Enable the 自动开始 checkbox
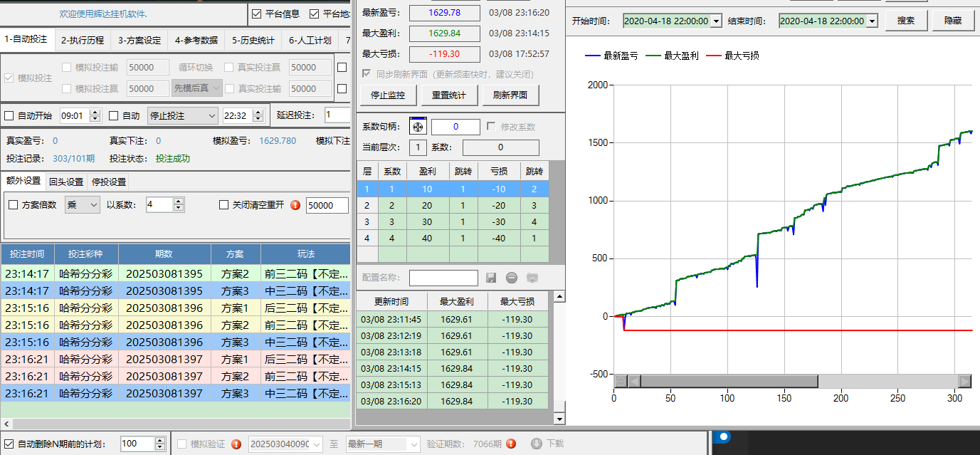The width and height of the screenshot is (980, 455). click(9, 115)
